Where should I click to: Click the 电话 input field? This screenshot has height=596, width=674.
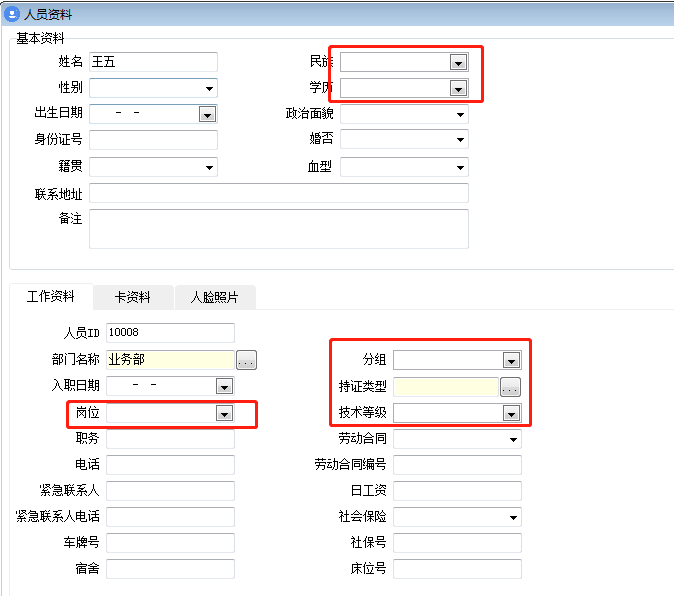click(170, 465)
